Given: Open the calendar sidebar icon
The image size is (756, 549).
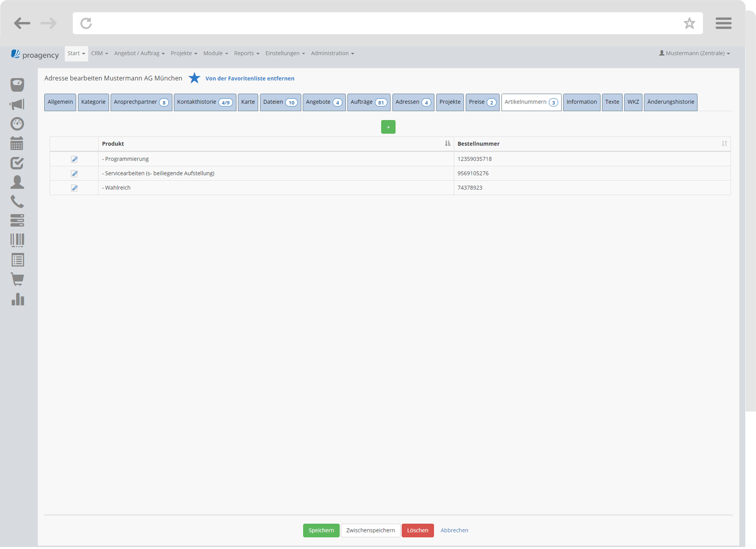Looking at the screenshot, I should 17,143.
